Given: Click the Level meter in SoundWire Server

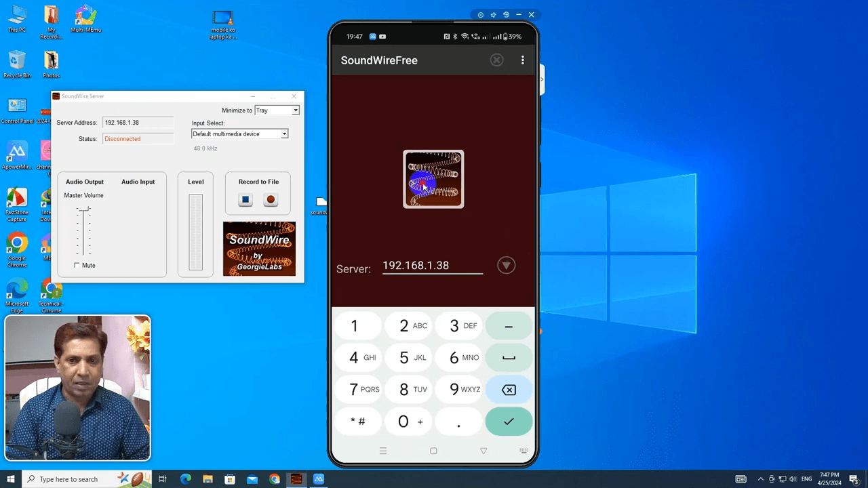Looking at the screenshot, I should [195, 232].
